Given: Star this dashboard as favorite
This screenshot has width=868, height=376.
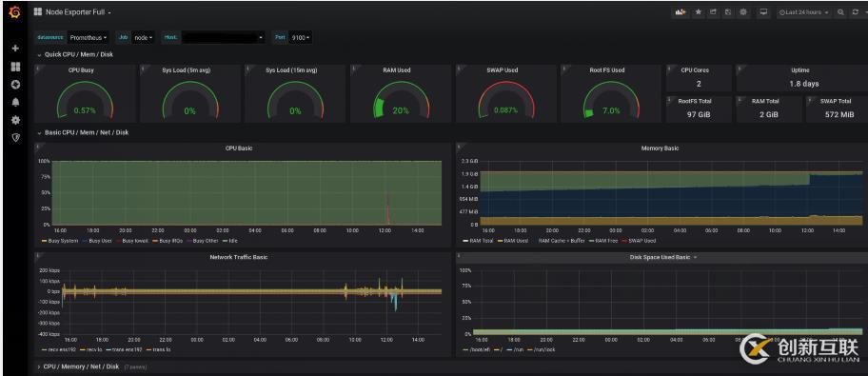Looking at the screenshot, I should click(x=699, y=12).
